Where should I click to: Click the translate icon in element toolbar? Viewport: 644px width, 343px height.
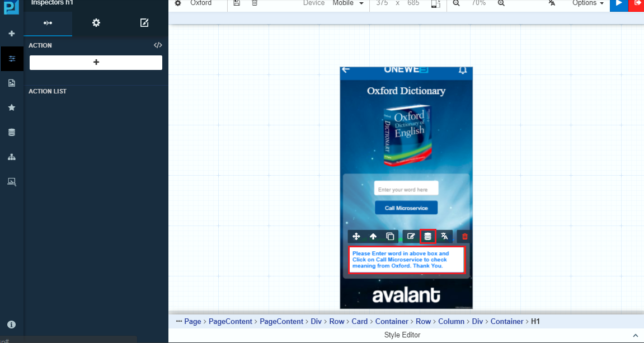pyautogui.click(x=444, y=236)
